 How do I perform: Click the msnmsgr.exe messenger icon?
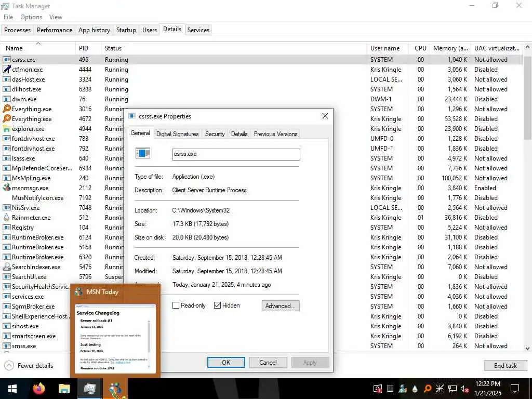6,188
